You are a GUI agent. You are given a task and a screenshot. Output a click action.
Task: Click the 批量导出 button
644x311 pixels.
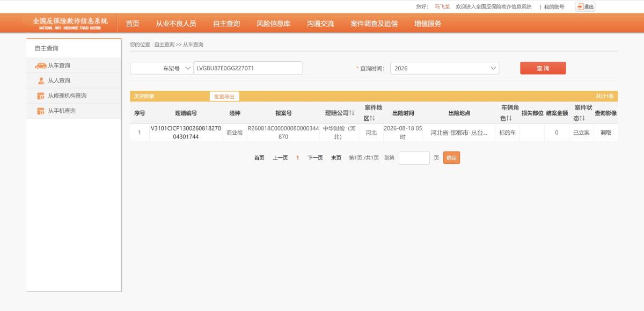(224, 97)
